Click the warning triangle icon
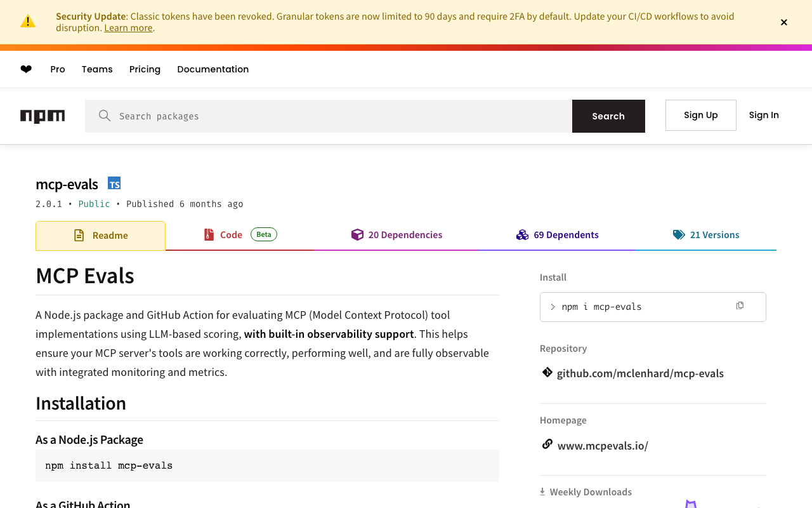Screen dimensions: 812x508 28,22
